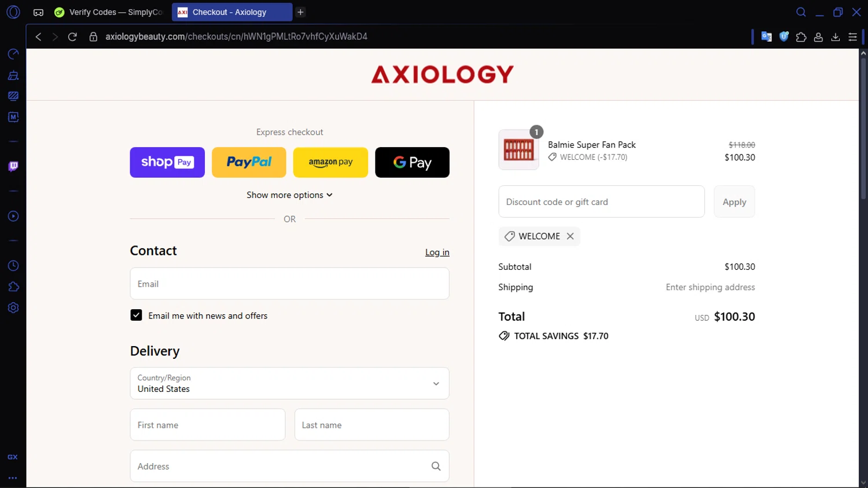
Task: Click the site security lock icon
Action: click(x=93, y=36)
